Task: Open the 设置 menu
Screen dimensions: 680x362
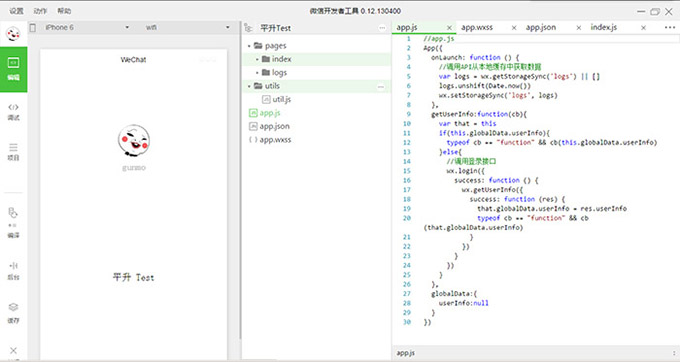Action: (x=16, y=11)
